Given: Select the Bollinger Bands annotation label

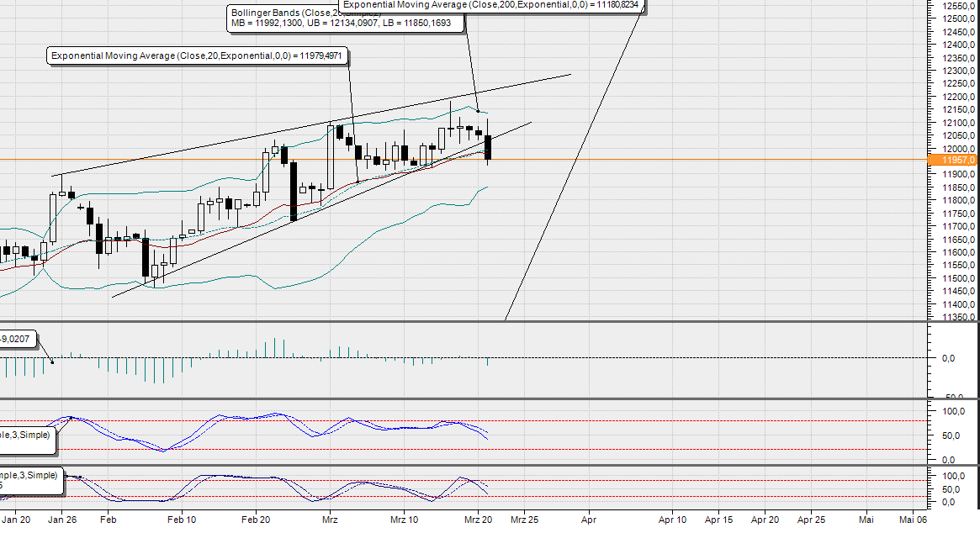Looking at the screenshot, I should [347, 18].
